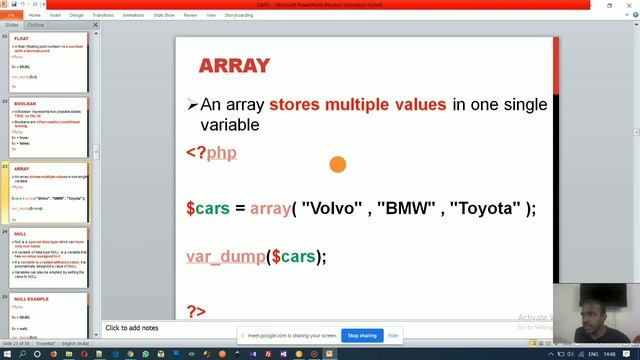This screenshot has height=360, width=640.
Task: Click the "Essential" theme name in status bar
Action: coord(46,344)
